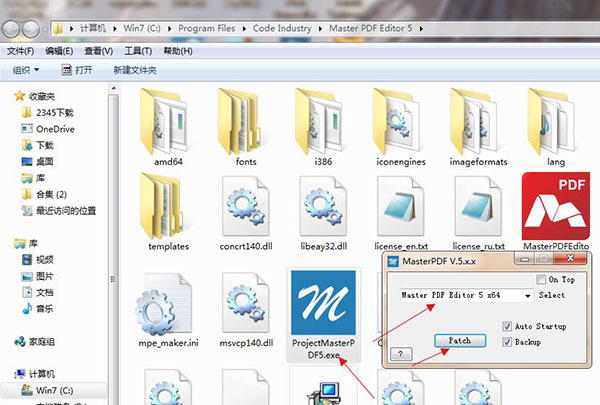The height and width of the screenshot is (405, 600).
Task: Expand the 组织 dropdown menu
Action: pyautogui.click(x=26, y=70)
